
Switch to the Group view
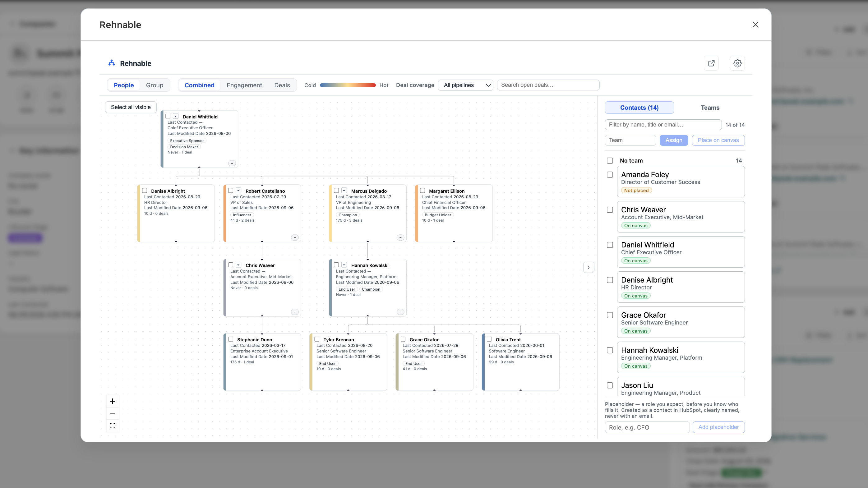[x=155, y=85]
